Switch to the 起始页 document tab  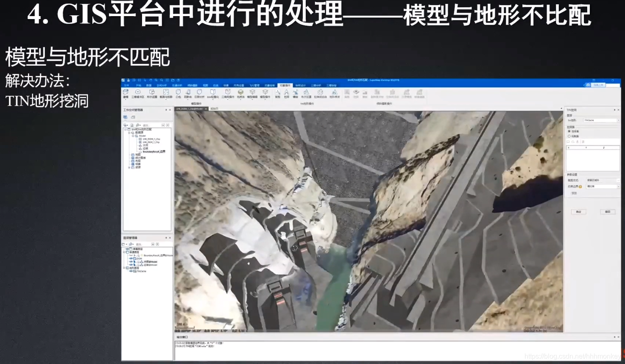[215, 108]
